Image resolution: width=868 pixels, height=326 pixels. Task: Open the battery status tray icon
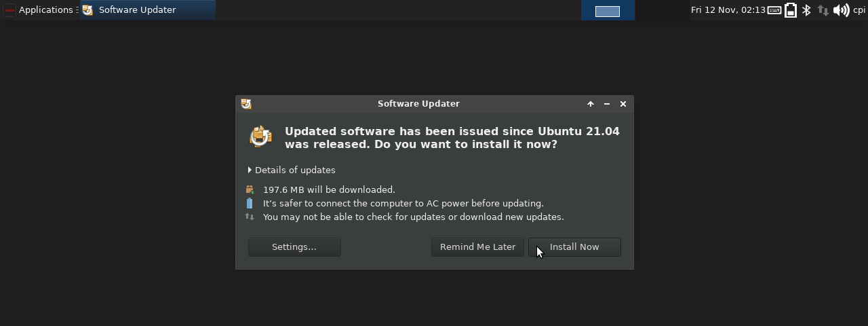791,10
